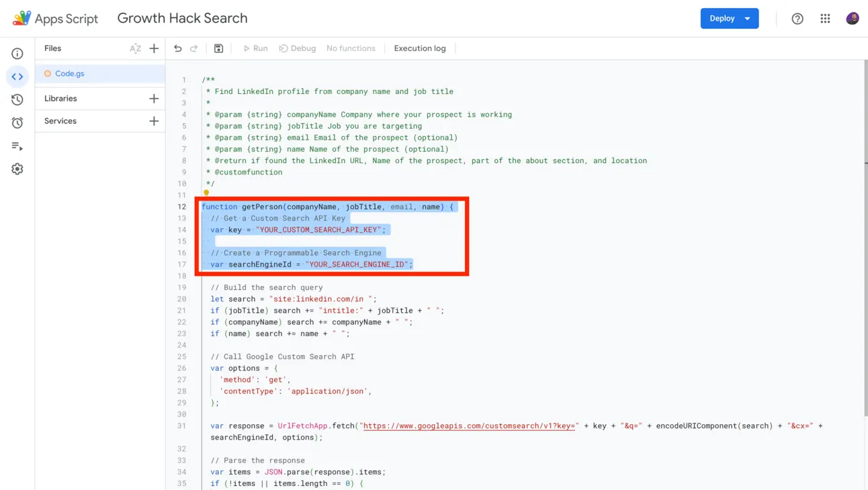868x490 pixels.
Task: Open the Editor code icon in sidebar
Action: [17, 77]
